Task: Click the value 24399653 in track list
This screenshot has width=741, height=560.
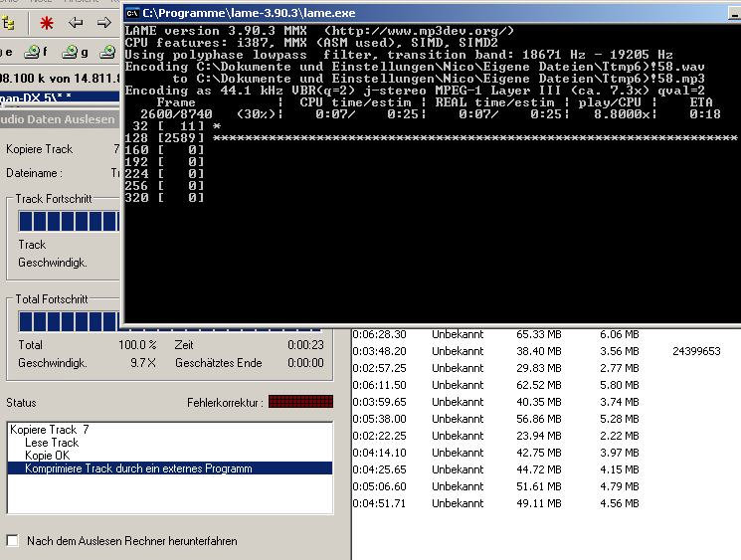Action: pos(696,351)
